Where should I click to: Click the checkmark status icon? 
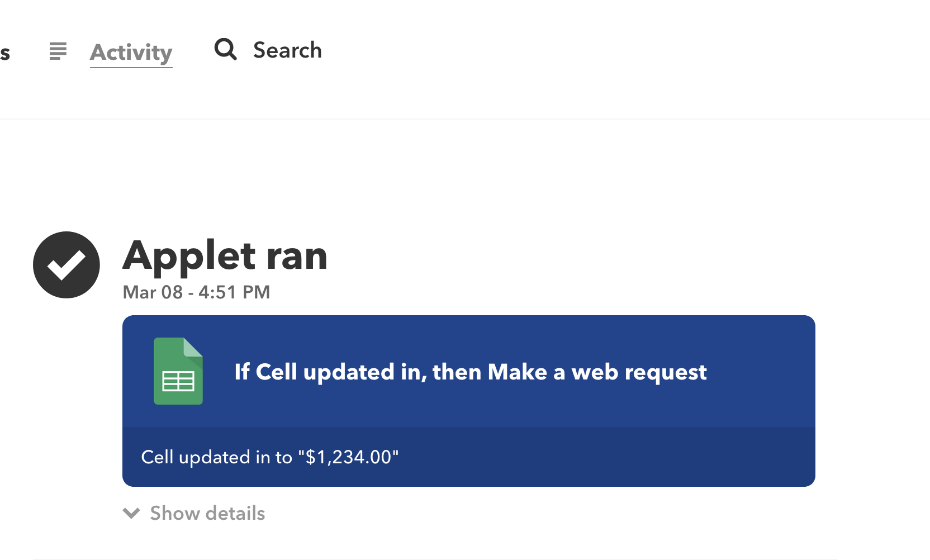[x=67, y=265]
